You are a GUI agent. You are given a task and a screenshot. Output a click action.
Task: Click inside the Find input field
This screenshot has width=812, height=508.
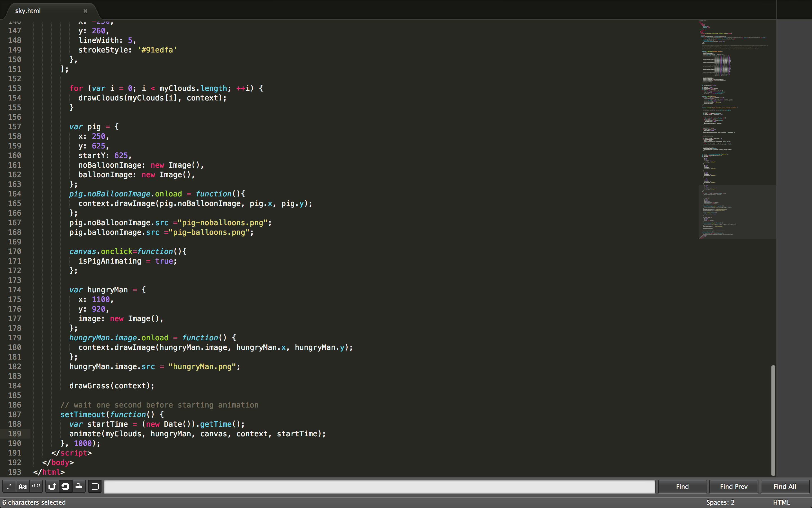pyautogui.click(x=379, y=486)
